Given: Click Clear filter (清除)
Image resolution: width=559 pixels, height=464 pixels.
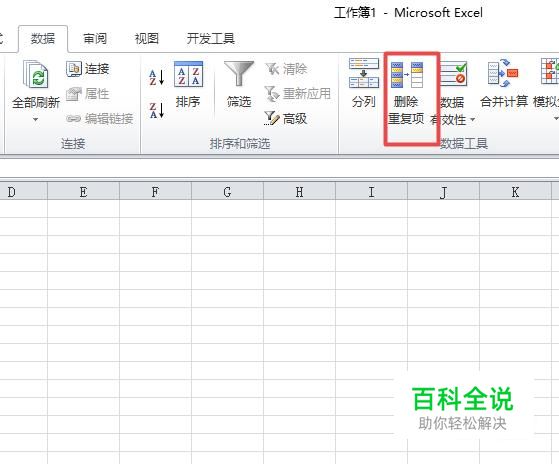Looking at the screenshot, I should point(286,69).
